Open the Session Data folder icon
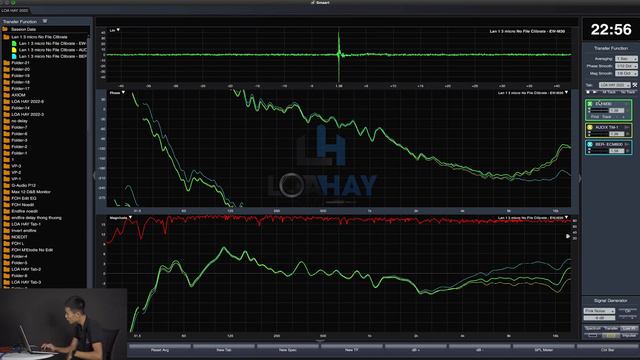Viewport: 640px width, 360px height. [5, 29]
